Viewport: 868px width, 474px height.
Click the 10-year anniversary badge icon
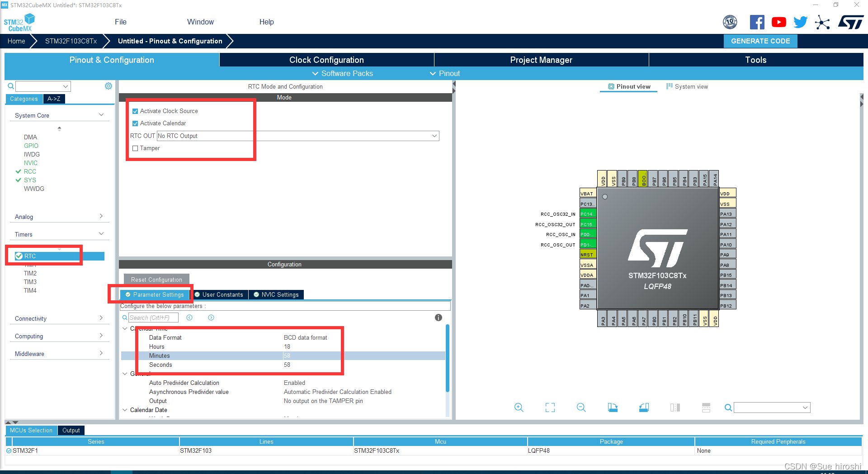pos(730,22)
